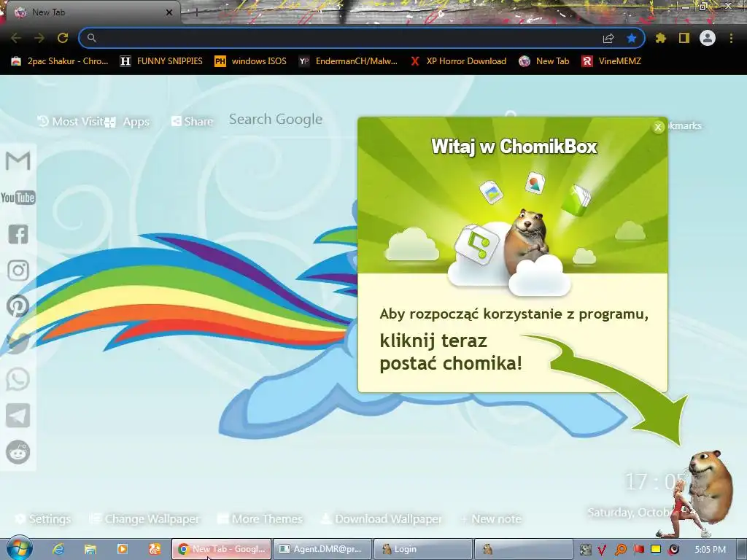Click the red flag tray icon
This screenshot has width=747, height=560.
coord(639,550)
